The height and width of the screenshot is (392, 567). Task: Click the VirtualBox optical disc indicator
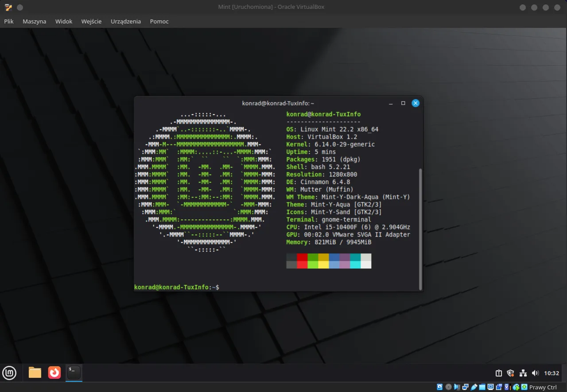448,387
